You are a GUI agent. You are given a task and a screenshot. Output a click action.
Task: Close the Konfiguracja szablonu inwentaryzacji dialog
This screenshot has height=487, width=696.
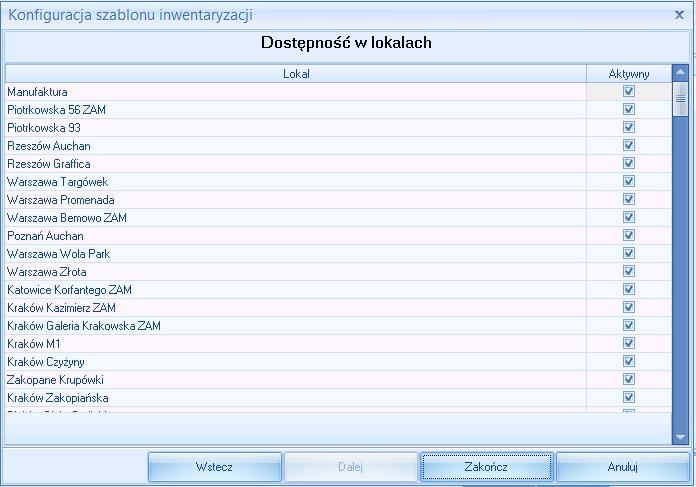pos(679,15)
